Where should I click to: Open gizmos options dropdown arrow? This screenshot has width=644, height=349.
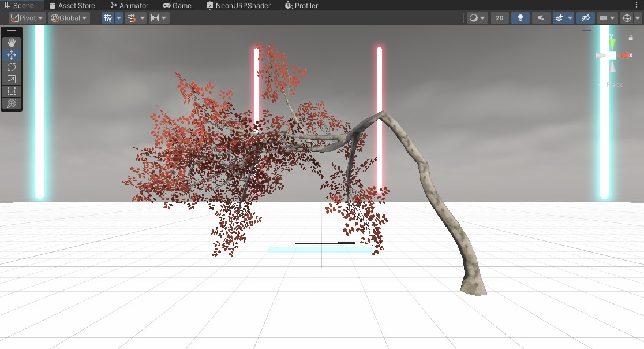(x=638, y=18)
